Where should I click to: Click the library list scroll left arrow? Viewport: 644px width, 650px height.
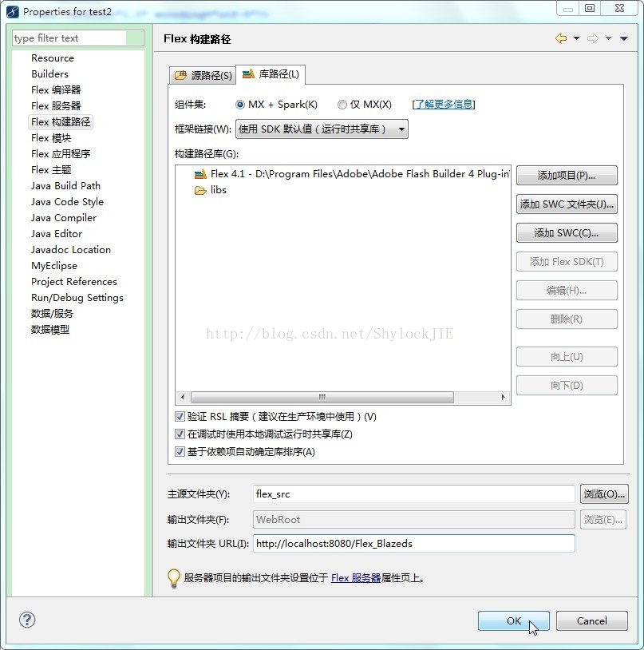click(183, 397)
